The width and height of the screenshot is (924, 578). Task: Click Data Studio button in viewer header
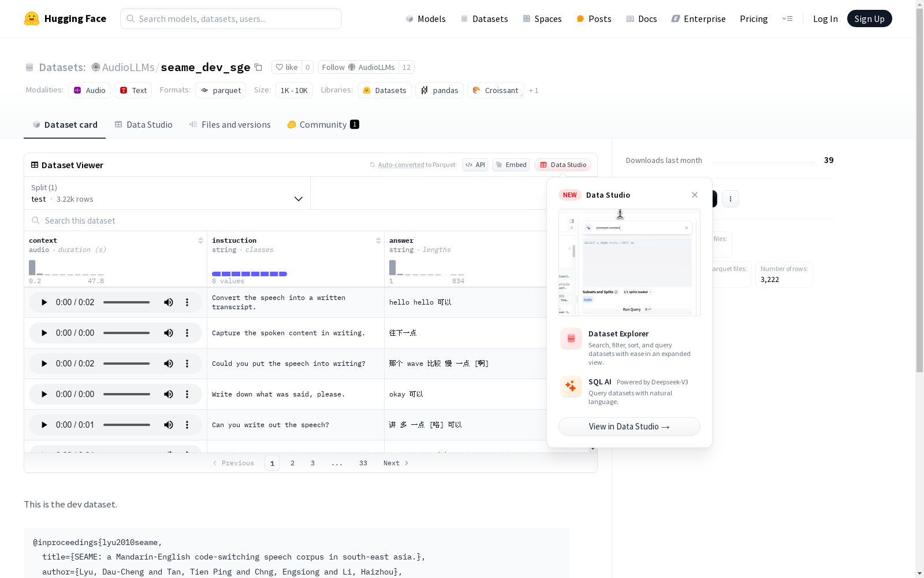[x=563, y=165]
